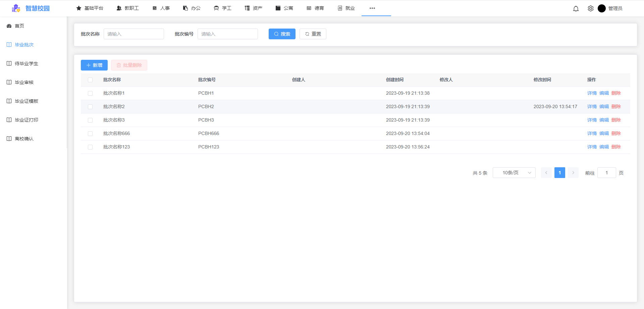Check the box for 批次名称1 row
This screenshot has height=309, width=644.
90,93
